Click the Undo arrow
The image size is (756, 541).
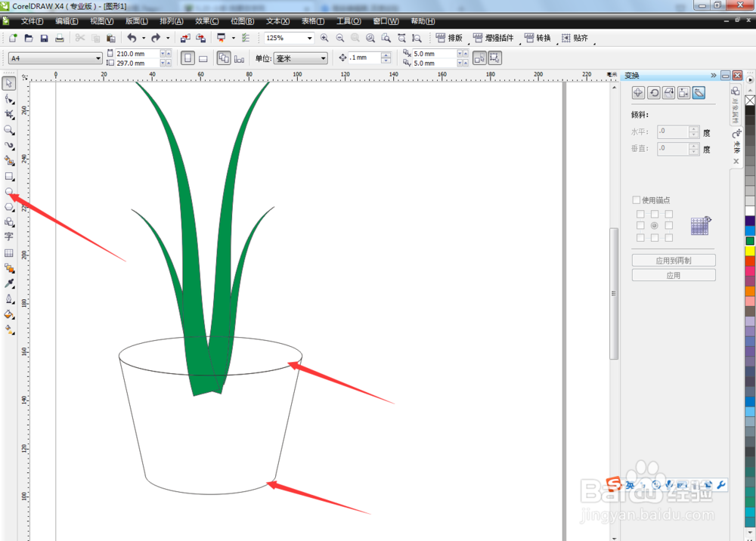point(132,38)
